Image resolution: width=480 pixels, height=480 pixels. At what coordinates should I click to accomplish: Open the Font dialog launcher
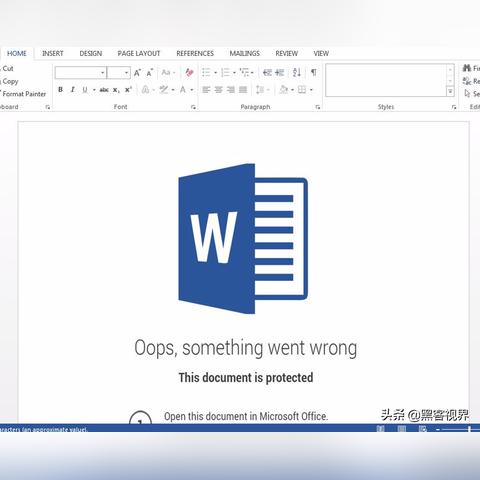click(193, 107)
